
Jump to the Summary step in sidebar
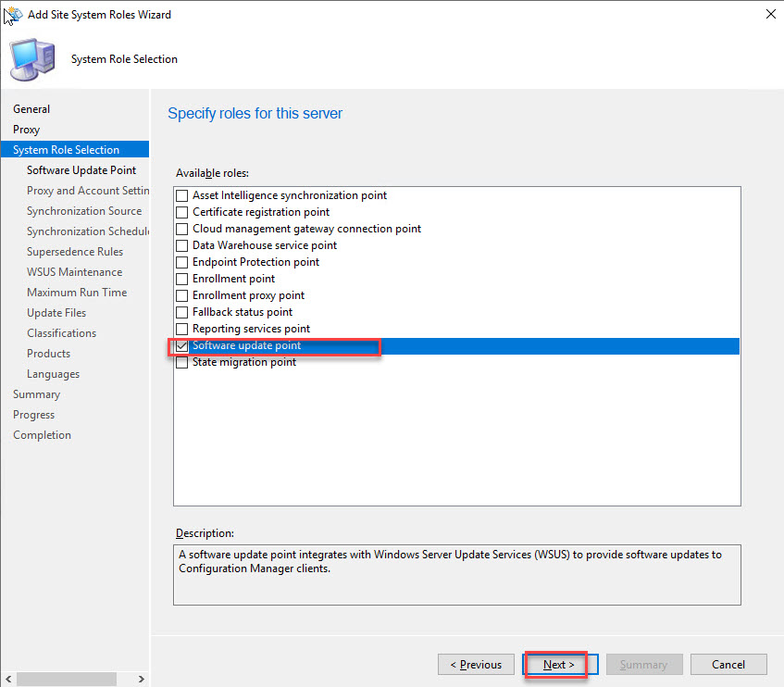pyautogui.click(x=36, y=394)
